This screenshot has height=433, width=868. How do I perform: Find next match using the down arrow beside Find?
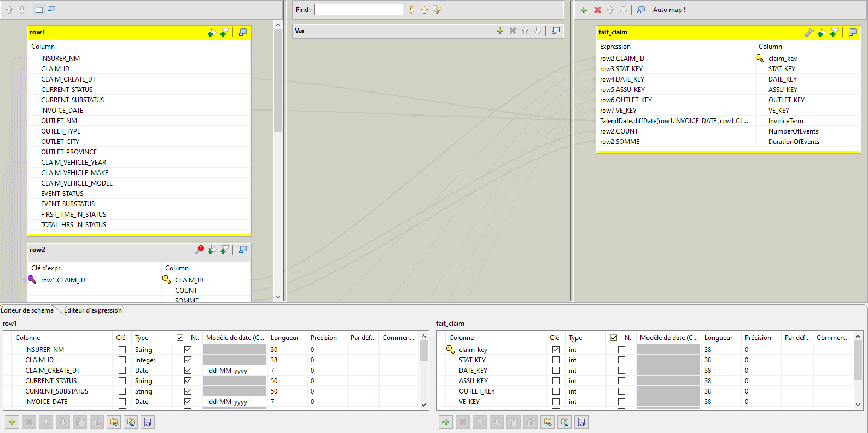(412, 10)
